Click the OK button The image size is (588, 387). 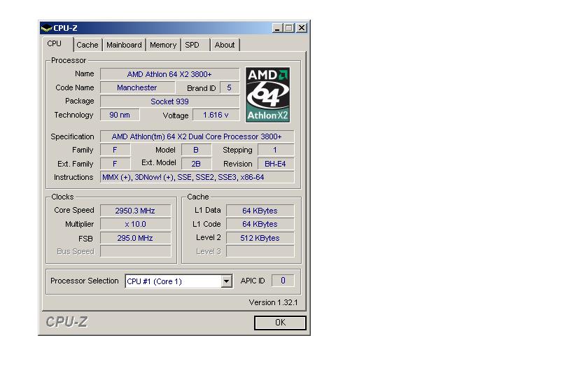280,323
